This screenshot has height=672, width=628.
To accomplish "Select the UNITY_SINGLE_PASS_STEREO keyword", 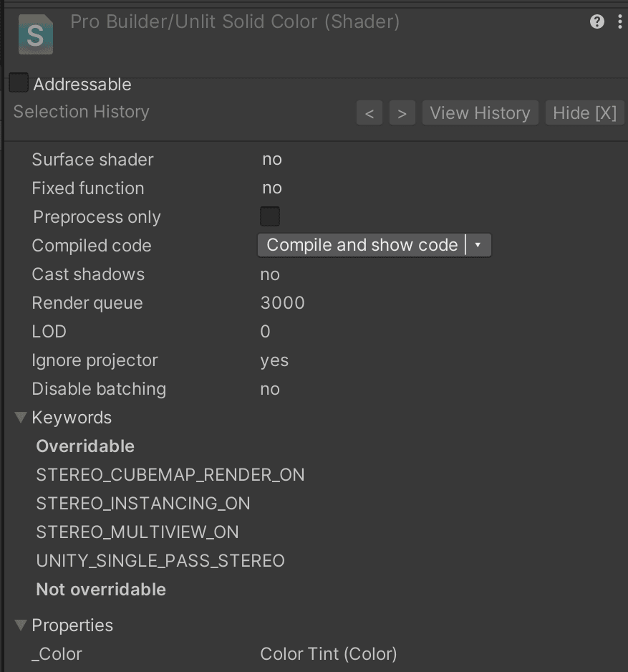I will (x=160, y=561).
